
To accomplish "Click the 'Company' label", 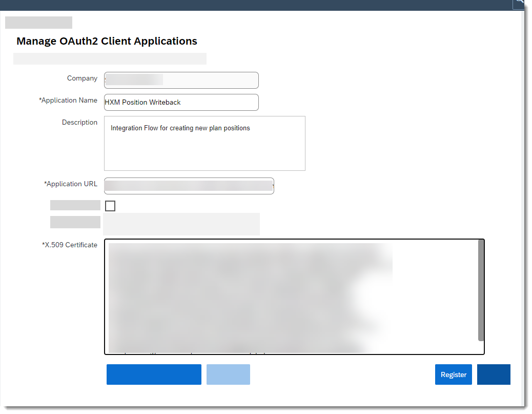I will (82, 78).
